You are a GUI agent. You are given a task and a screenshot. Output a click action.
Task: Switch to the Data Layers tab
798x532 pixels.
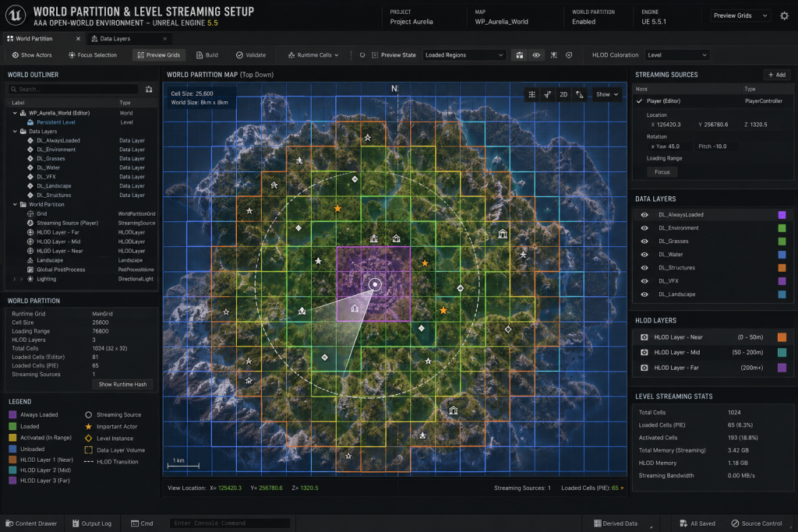pos(115,39)
